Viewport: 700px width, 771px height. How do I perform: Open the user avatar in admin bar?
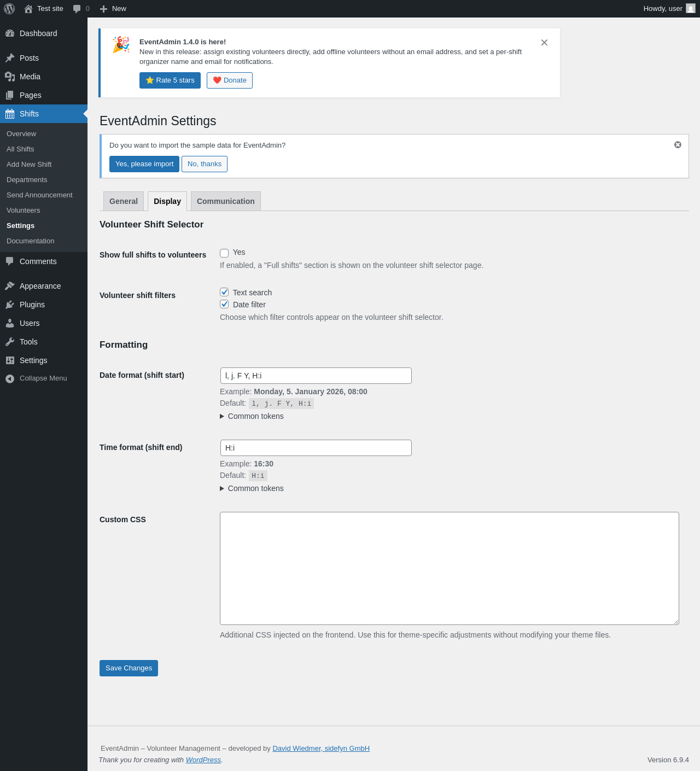[x=691, y=9]
